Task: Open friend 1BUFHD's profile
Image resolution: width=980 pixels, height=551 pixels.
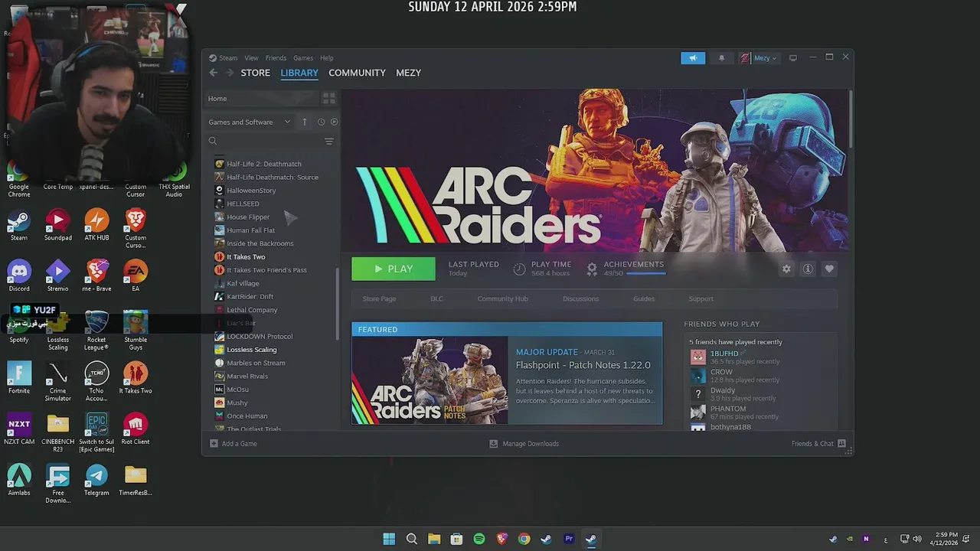Action: click(724, 354)
